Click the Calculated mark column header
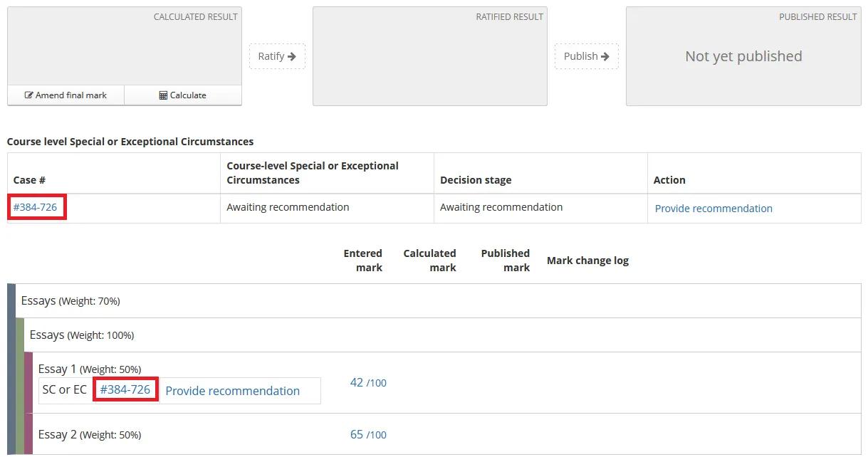 tap(429, 261)
